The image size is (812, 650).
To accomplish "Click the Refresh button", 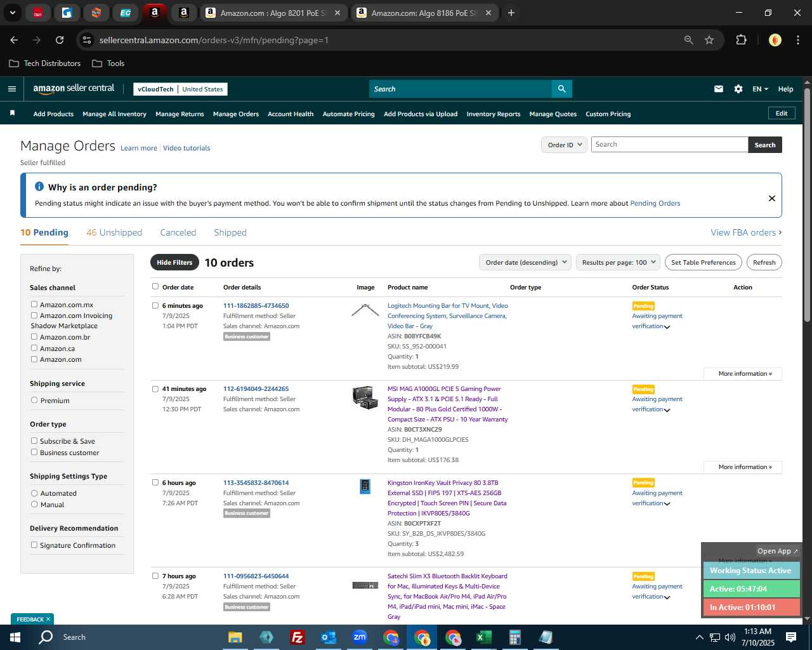I will point(764,262).
